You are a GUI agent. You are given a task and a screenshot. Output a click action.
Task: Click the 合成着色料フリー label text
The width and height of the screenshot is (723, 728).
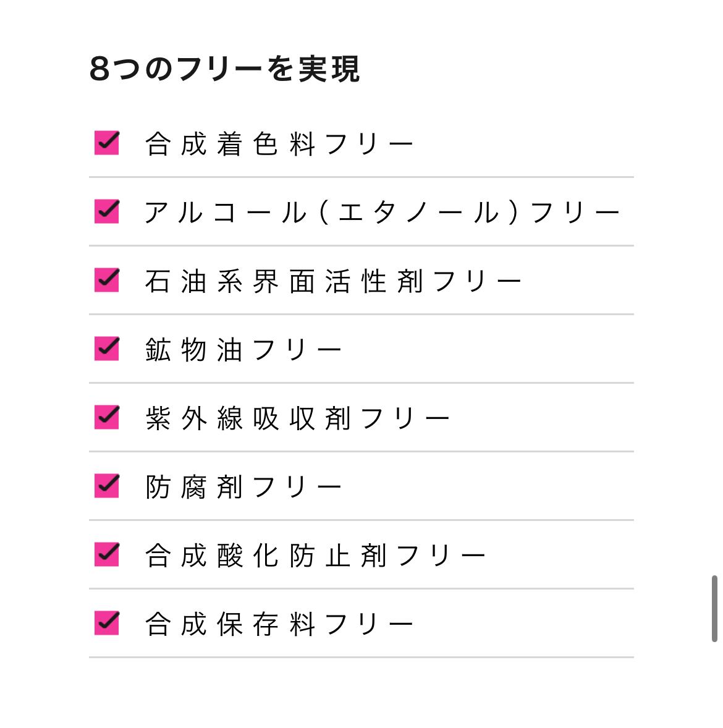(279, 145)
